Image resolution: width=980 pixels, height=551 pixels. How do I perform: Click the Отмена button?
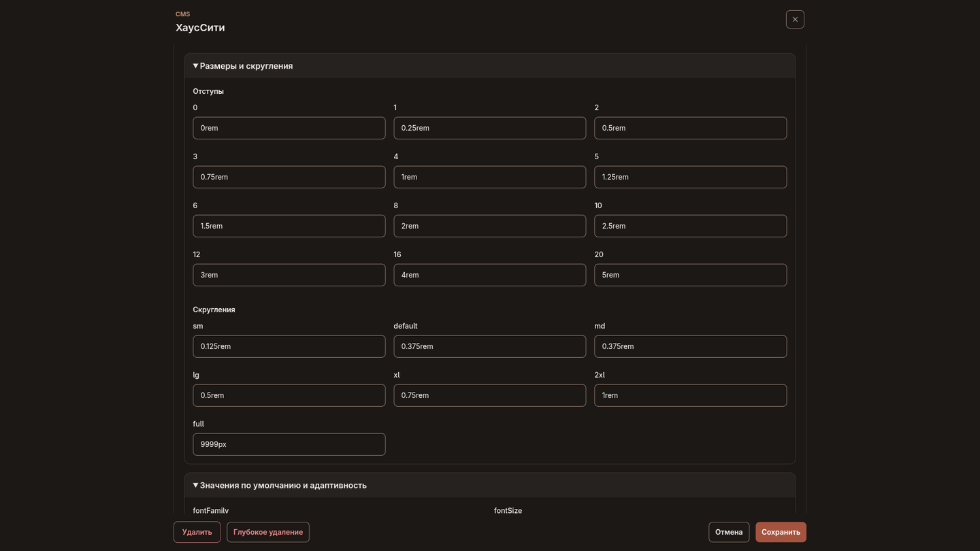click(729, 532)
